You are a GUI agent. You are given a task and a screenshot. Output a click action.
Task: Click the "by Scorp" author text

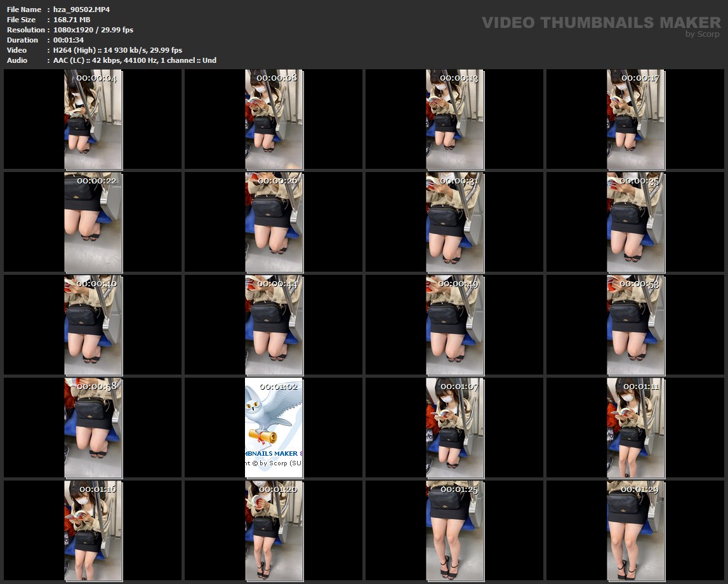pos(703,34)
